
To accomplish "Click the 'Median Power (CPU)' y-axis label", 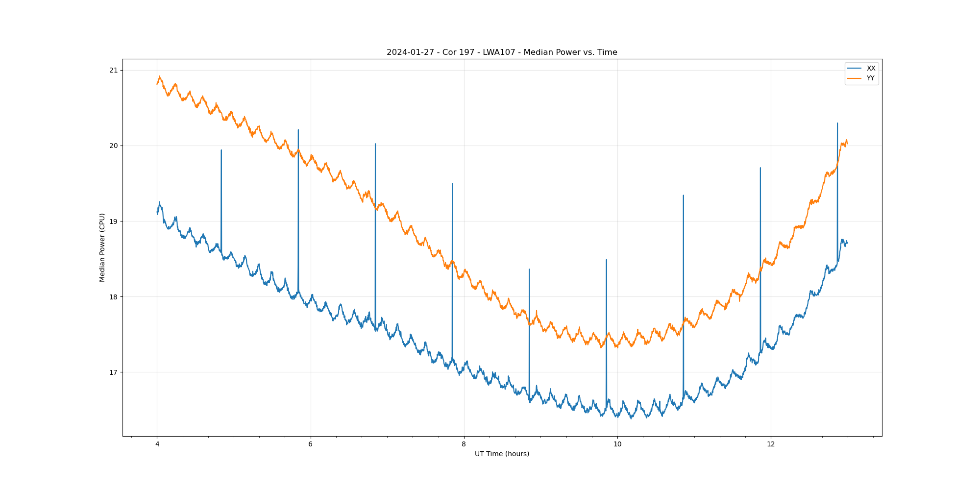I will (102, 247).
